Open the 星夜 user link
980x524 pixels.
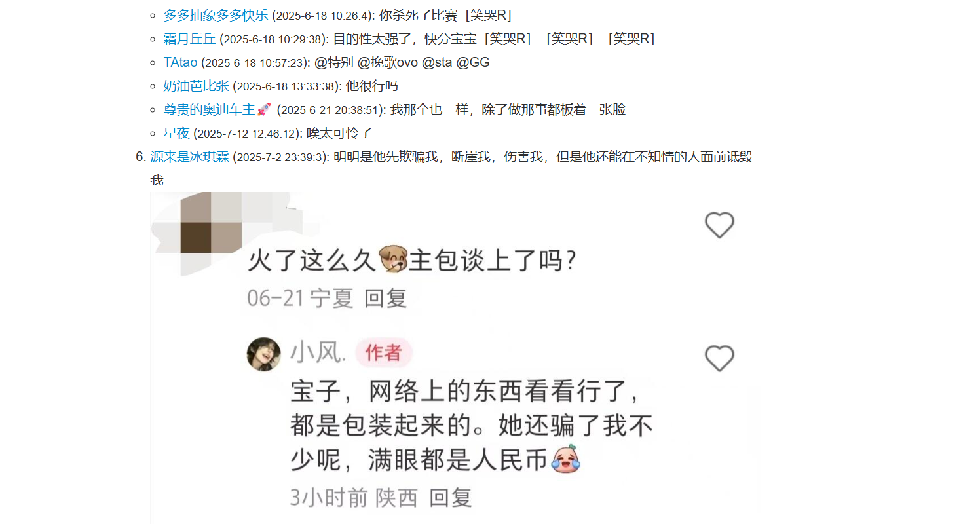pyautogui.click(x=176, y=133)
